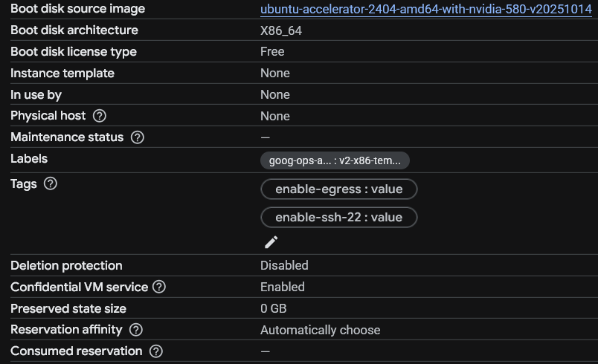598x364 pixels.
Task: Show help for Confidential VM service
Action: coord(159,287)
